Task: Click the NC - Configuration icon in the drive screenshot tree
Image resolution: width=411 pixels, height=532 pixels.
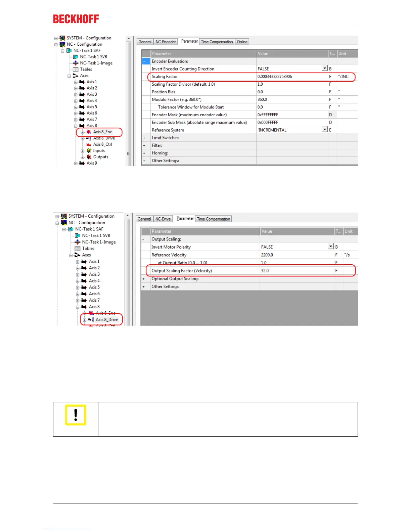Action: (64, 223)
